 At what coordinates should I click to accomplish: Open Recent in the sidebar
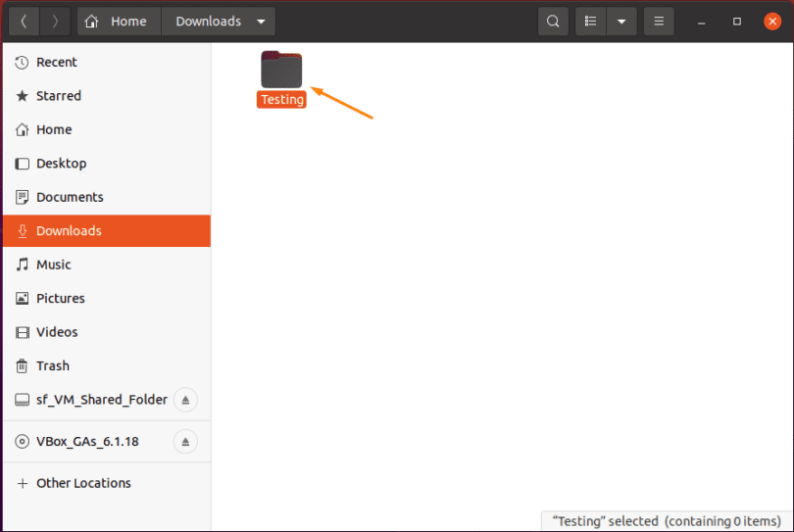pyautogui.click(x=107, y=63)
